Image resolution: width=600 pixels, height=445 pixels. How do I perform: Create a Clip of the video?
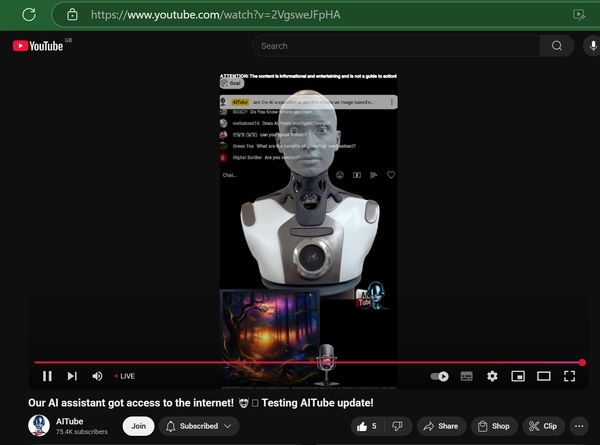(x=543, y=426)
